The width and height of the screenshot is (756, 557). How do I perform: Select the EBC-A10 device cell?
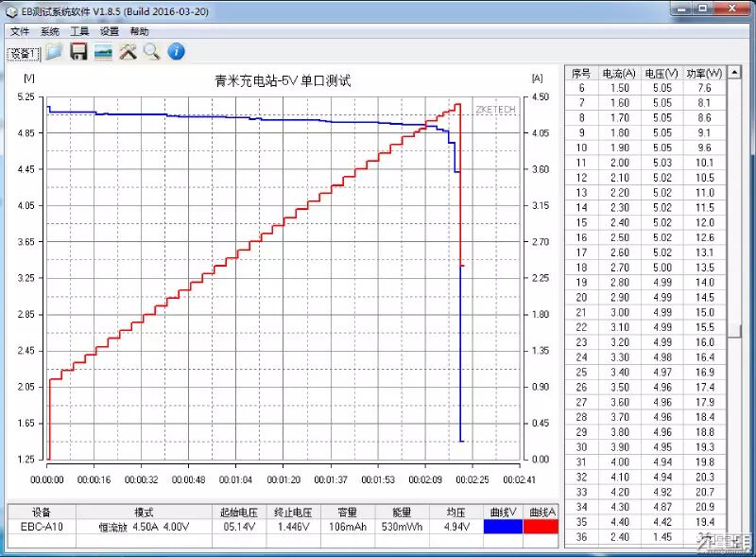click(42, 527)
